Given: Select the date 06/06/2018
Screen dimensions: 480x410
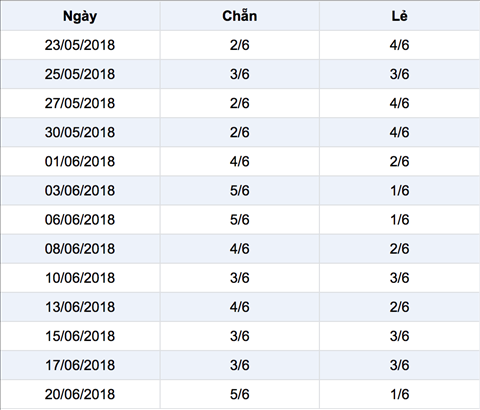Looking at the screenshot, I should (x=80, y=220).
